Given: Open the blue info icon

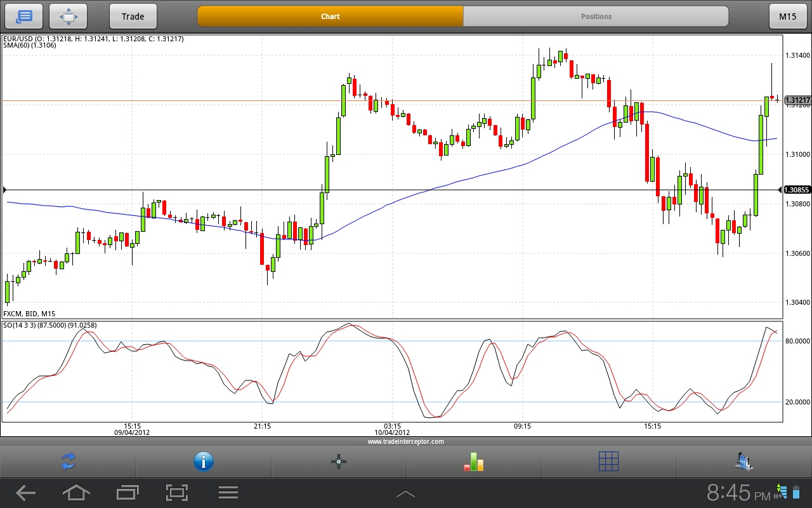Looking at the screenshot, I should point(203,462).
